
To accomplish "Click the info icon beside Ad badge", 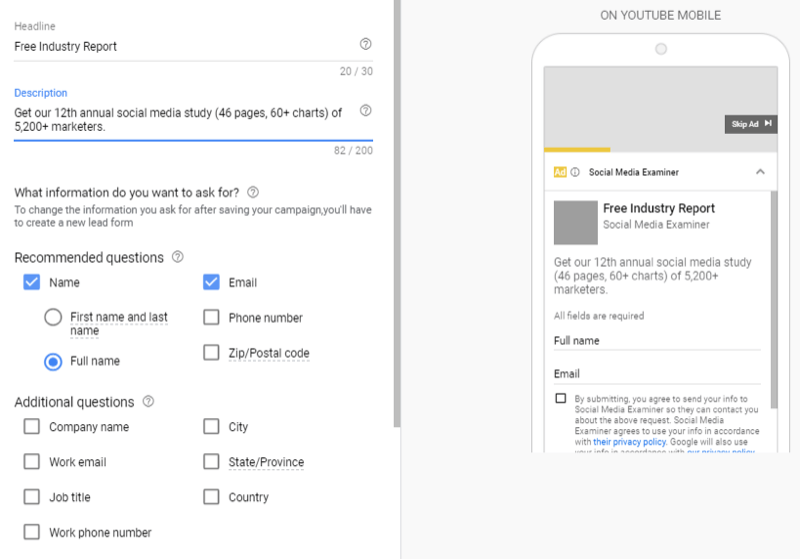I will (575, 172).
